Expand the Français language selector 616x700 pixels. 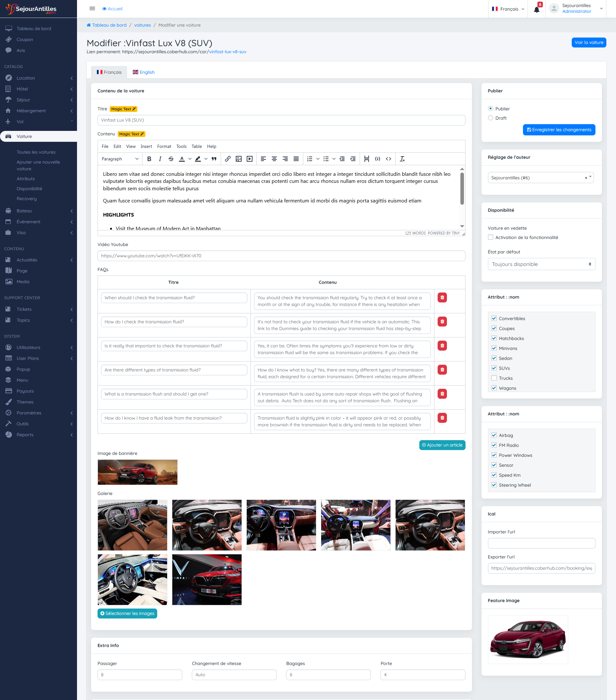pos(508,9)
